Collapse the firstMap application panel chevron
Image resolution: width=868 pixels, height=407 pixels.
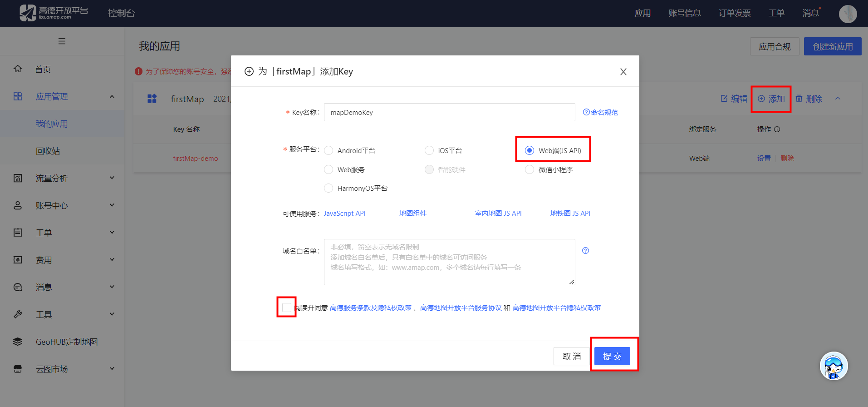[x=838, y=99]
